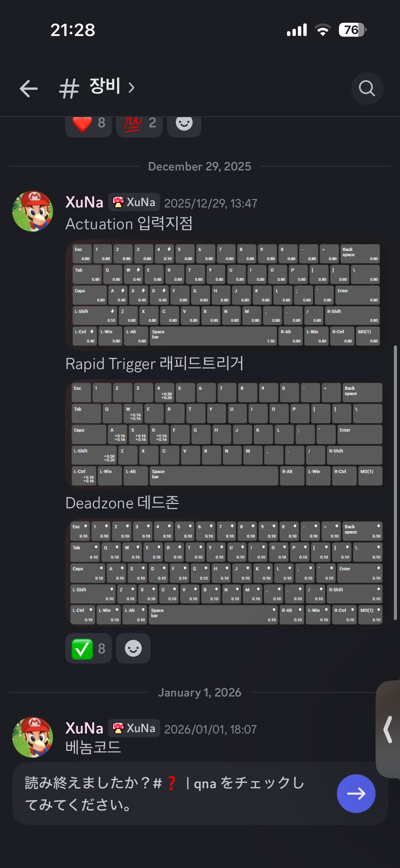This screenshot has width=400, height=868.
Task: Toggle the green checkmark reaction
Action: pos(89,648)
